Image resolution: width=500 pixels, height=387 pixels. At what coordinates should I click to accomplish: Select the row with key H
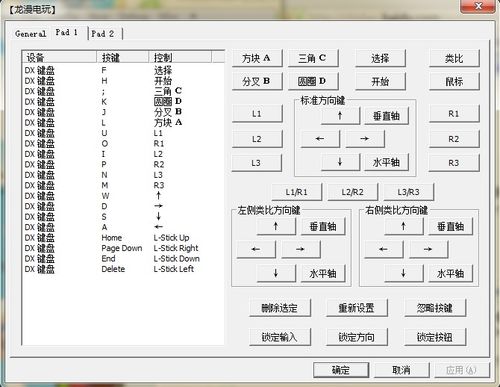pyautogui.click(x=123, y=81)
